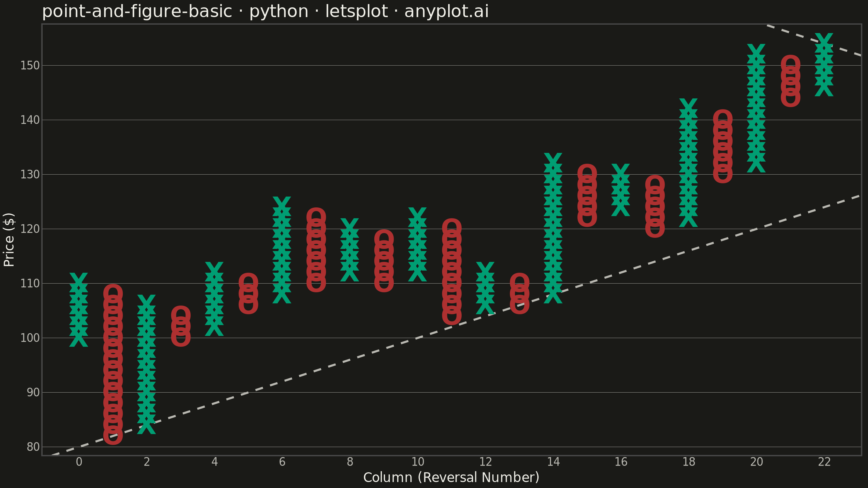Click the top green X in column 22
The width and height of the screenshot is (868, 488).
(x=824, y=43)
